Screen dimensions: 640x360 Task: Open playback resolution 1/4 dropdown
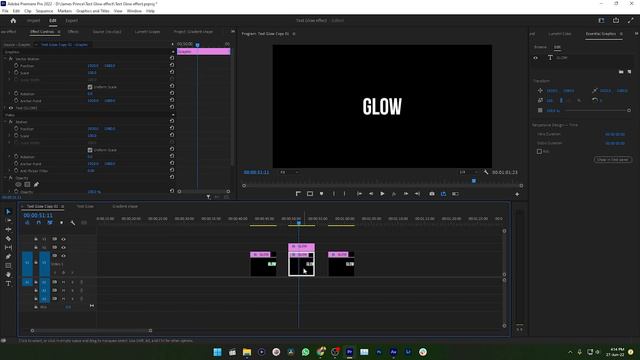pos(469,172)
